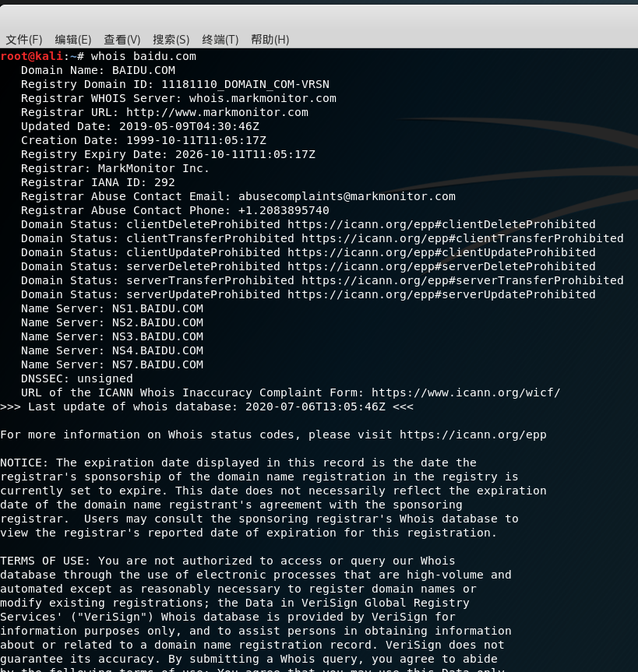Click 'VeriSign Global Registry' text
This screenshot has width=638, height=672.
[386, 603]
